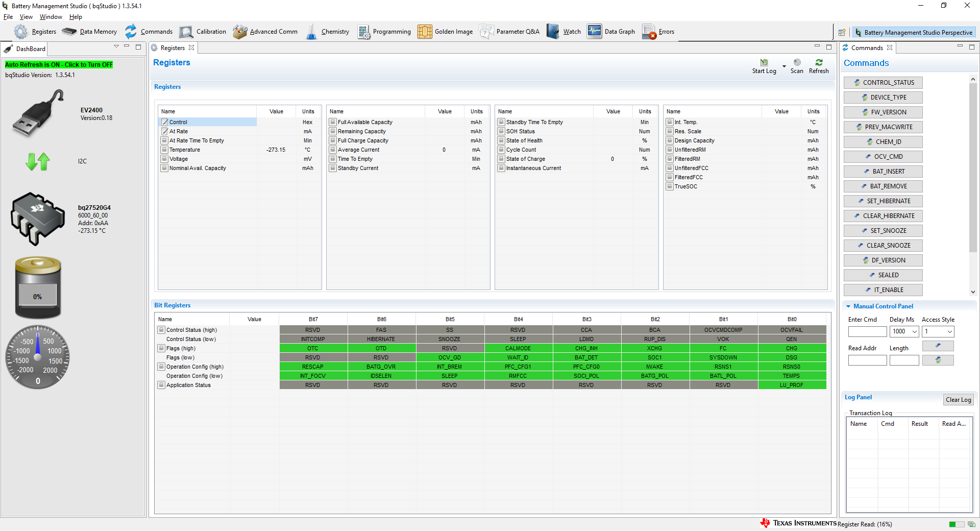The width and height of the screenshot is (980, 531).
Task: Click the Scan registers icon
Action: pyautogui.click(x=797, y=62)
